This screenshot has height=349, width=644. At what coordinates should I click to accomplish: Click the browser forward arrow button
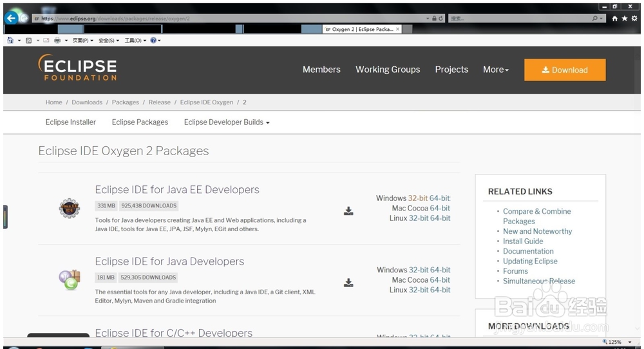24,18
